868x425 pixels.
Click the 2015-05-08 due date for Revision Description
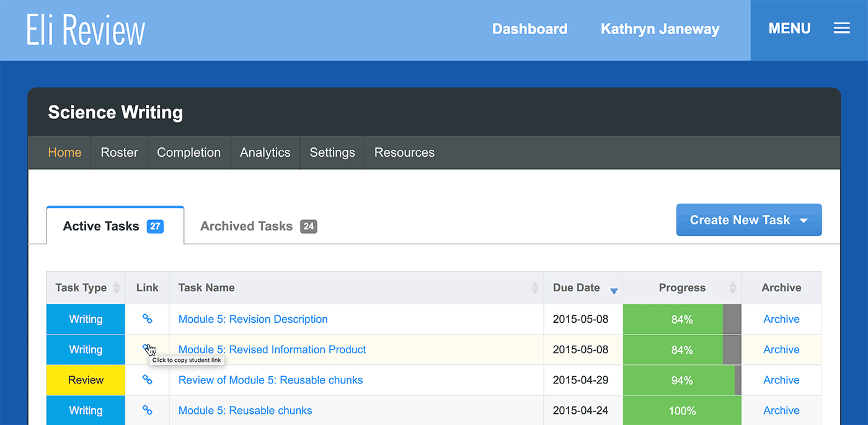click(580, 319)
